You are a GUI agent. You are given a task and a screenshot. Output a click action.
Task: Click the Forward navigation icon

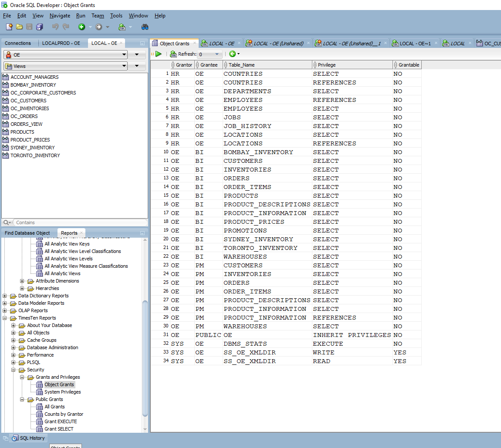(99, 27)
